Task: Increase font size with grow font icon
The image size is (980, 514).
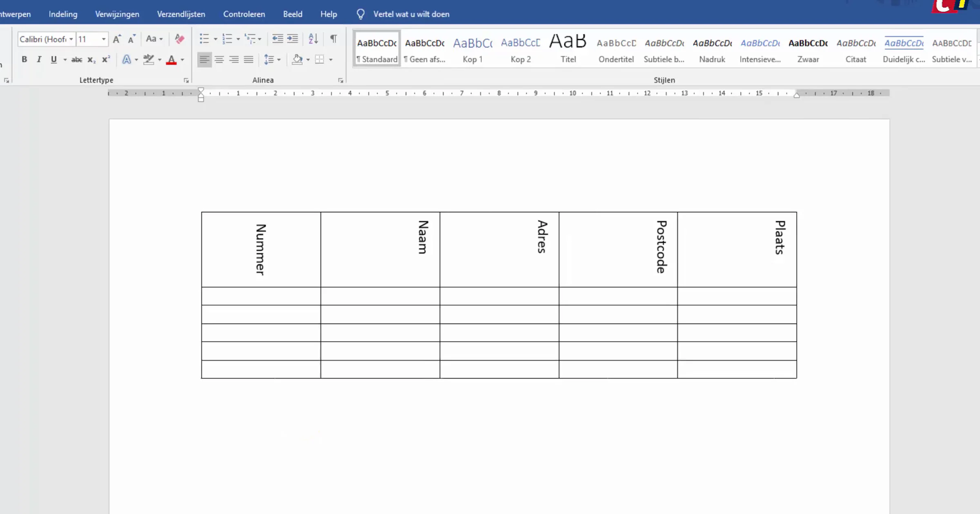Action: (x=117, y=39)
